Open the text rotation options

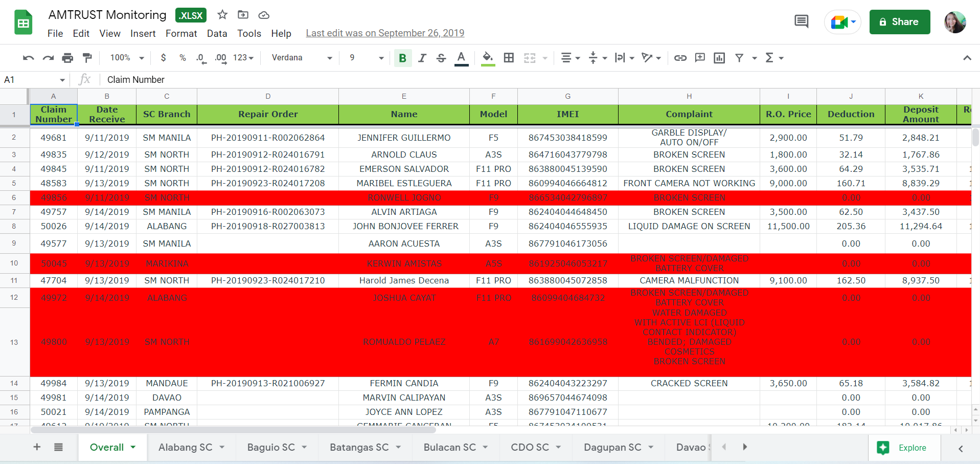point(651,58)
